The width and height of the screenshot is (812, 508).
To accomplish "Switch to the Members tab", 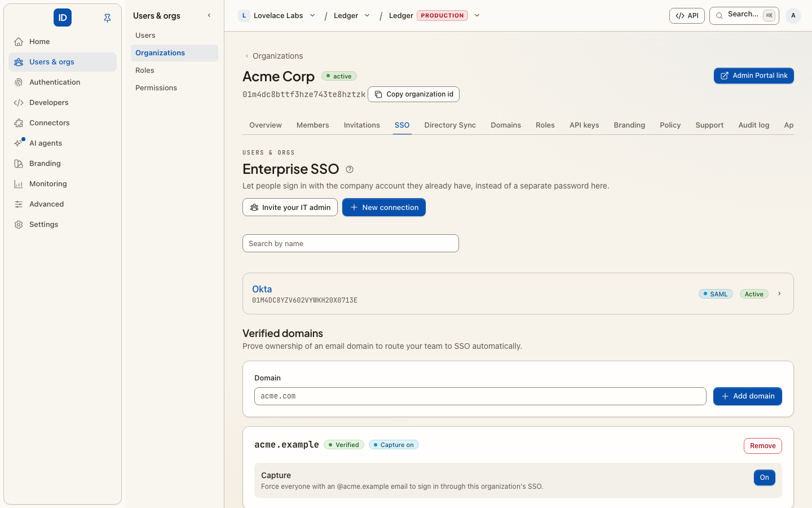I will coord(312,125).
